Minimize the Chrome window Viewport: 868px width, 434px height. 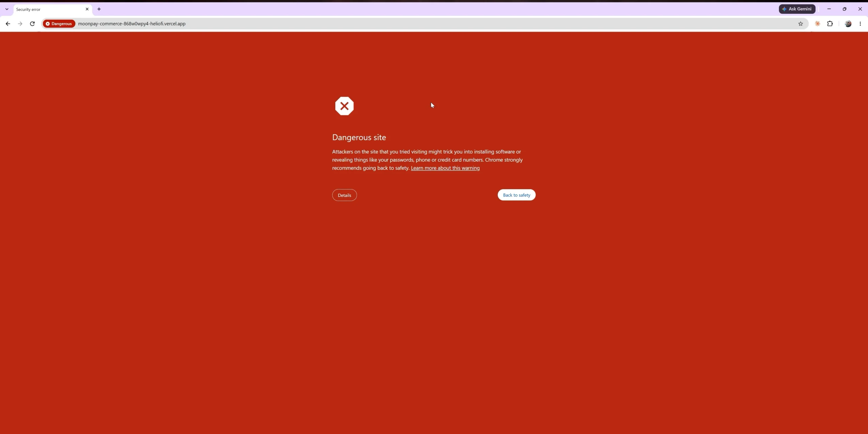[829, 9]
